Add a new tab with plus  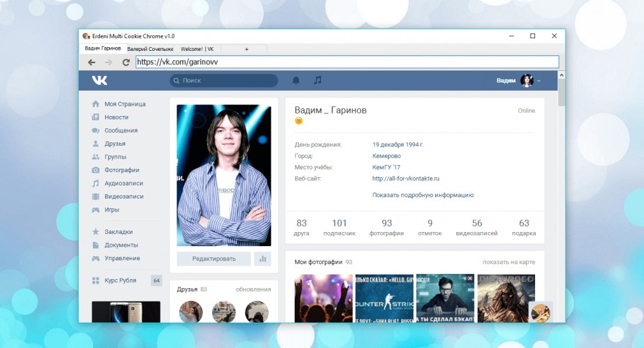click(x=246, y=49)
